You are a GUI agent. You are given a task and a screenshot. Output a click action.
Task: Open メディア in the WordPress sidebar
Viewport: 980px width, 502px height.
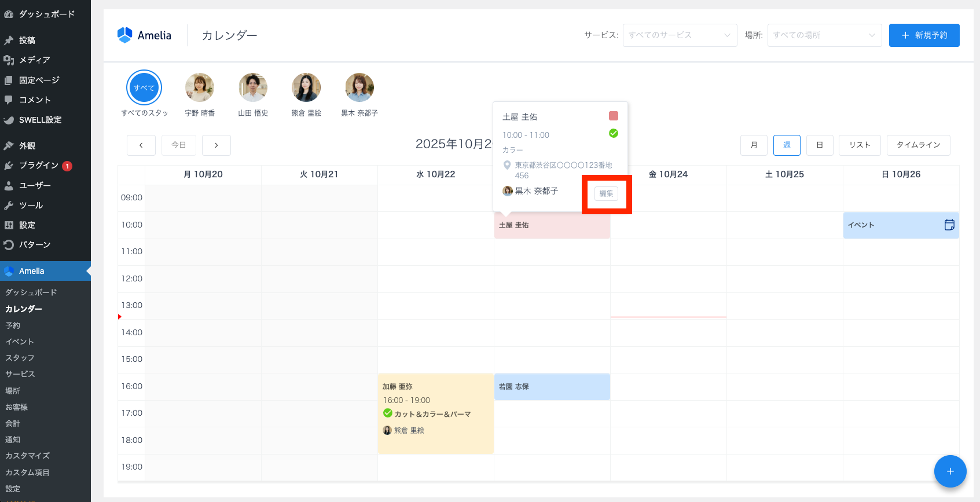tap(34, 60)
